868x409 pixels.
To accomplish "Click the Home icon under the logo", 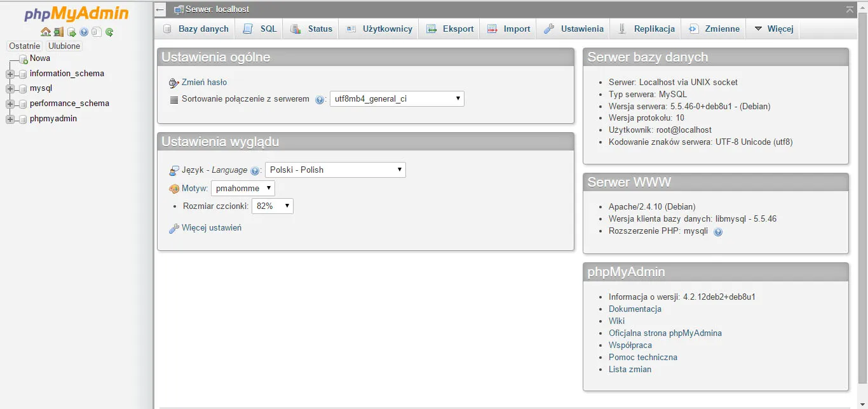I will (x=46, y=32).
